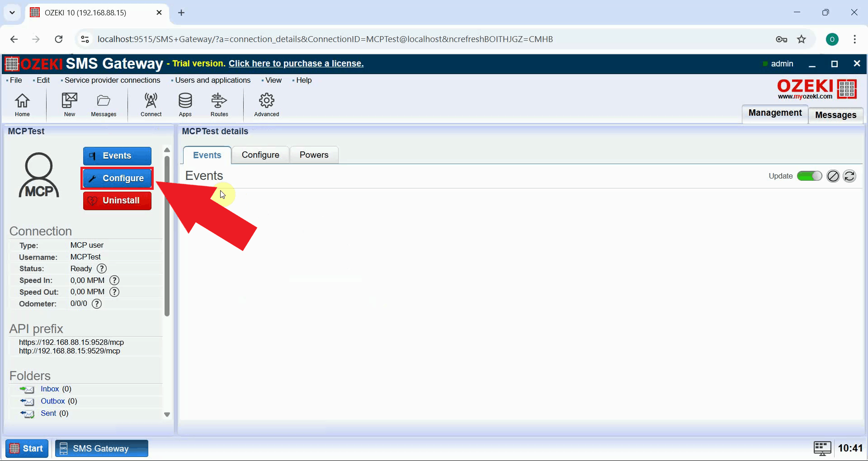Open the Messages icon in toolbar
Screen dimensions: 868x461
[x=103, y=104]
